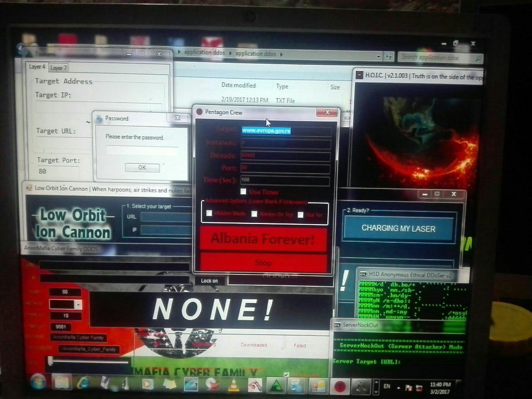Open File Explorer from the taskbar
This screenshot has height=399, width=532.
62,382
